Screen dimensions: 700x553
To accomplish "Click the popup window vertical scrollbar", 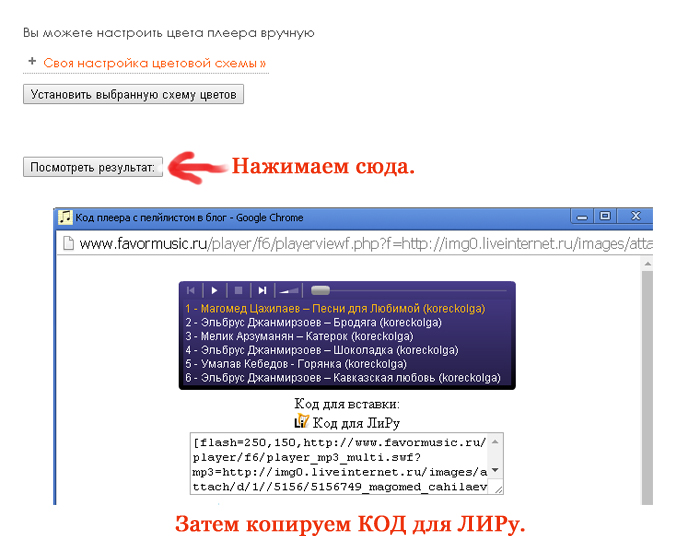I will click(647, 382).
